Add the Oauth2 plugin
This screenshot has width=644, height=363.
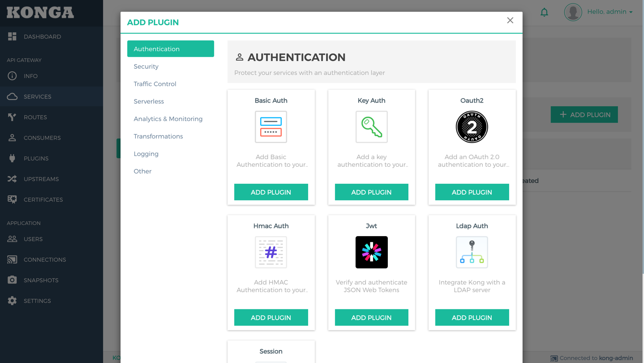[472, 192]
